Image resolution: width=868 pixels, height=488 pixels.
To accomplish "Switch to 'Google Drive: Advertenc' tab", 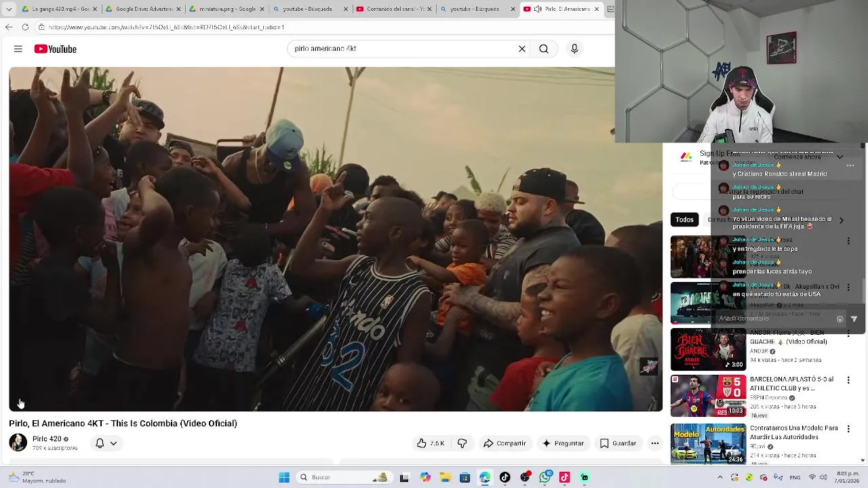I will [142, 9].
